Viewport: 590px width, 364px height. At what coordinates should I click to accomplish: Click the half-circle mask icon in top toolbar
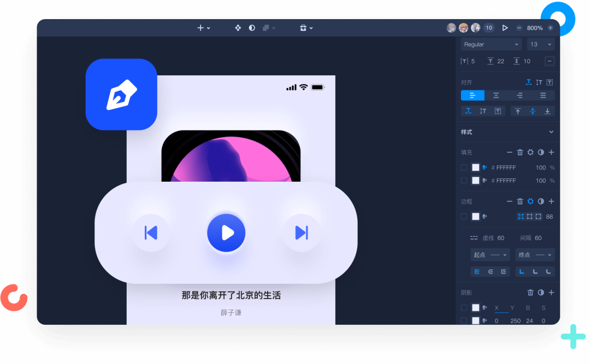(x=252, y=28)
